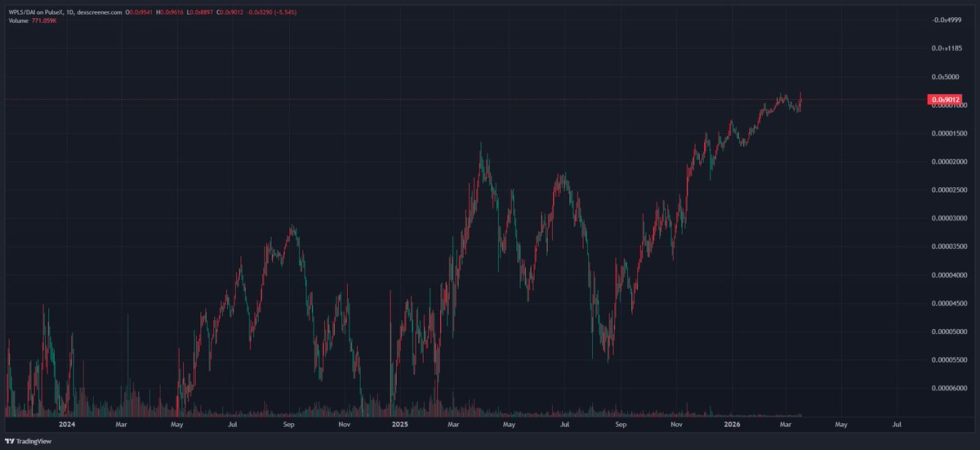Image resolution: width=980 pixels, height=450 pixels.
Task: Click the 2026 label on time axis
Action: [x=732, y=425]
